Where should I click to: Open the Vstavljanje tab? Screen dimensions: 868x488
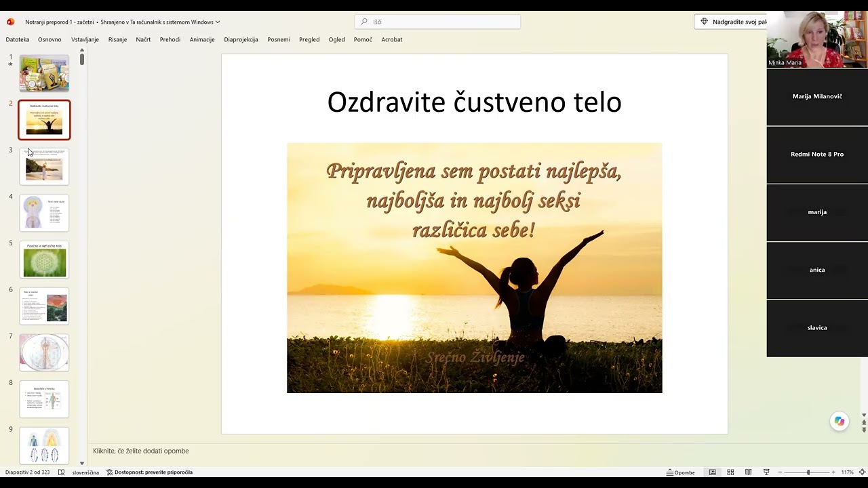85,39
